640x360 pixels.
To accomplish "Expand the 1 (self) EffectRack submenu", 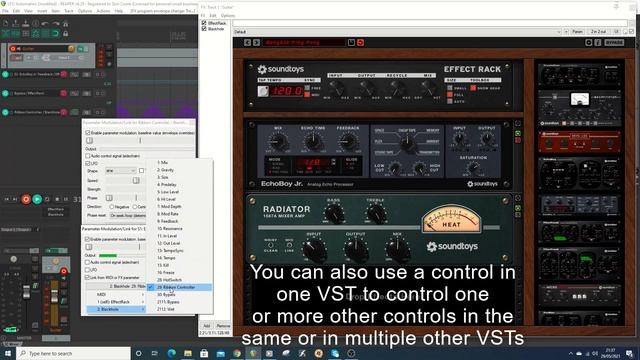I will coord(116,302).
